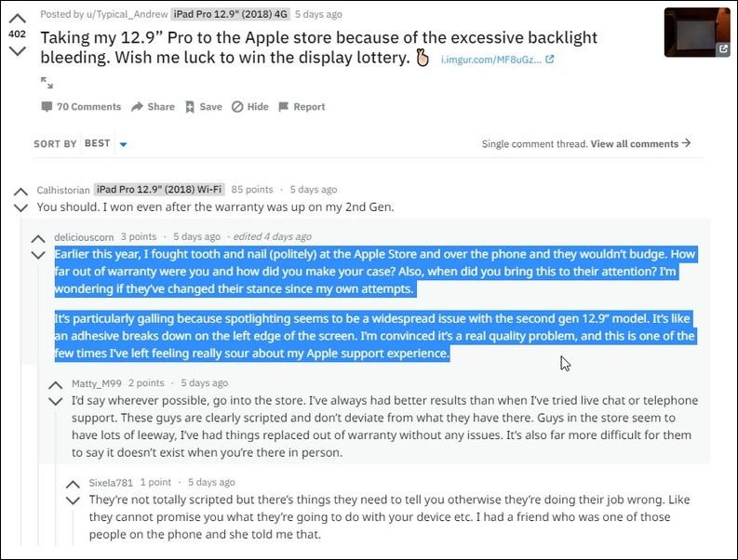Hide this post
738x560 pixels.
[x=250, y=107]
